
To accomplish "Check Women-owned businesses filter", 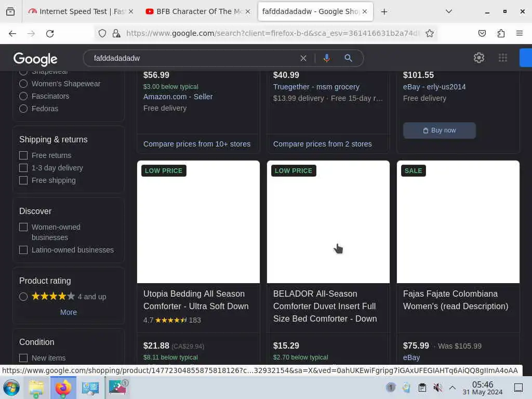I will (23, 227).
